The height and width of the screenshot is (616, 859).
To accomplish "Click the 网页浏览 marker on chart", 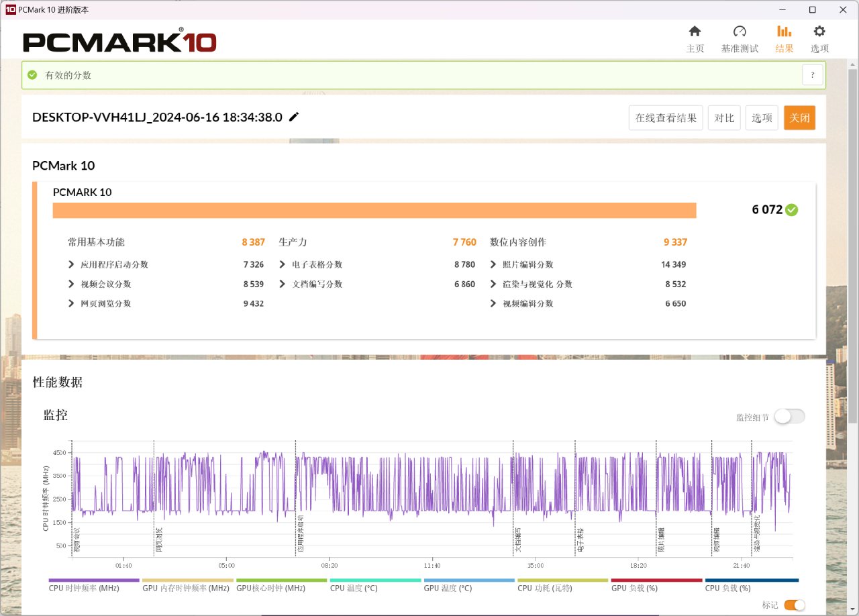I will 158,540.
